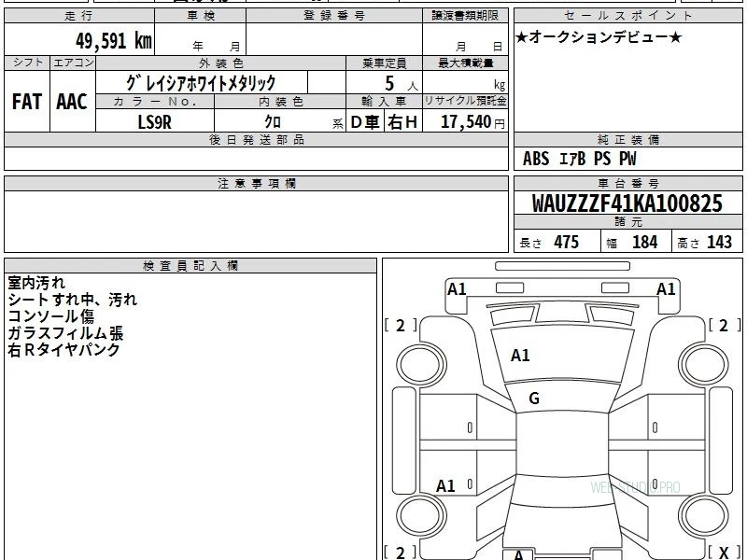Click the 諸元 header

pos(627,222)
